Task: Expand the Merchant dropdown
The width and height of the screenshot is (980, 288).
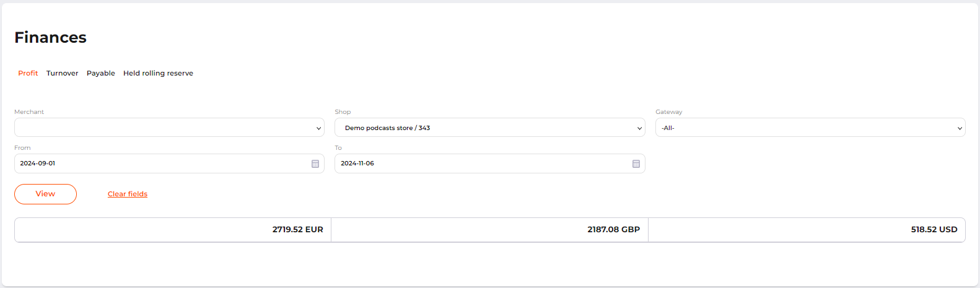Action: pos(169,128)
